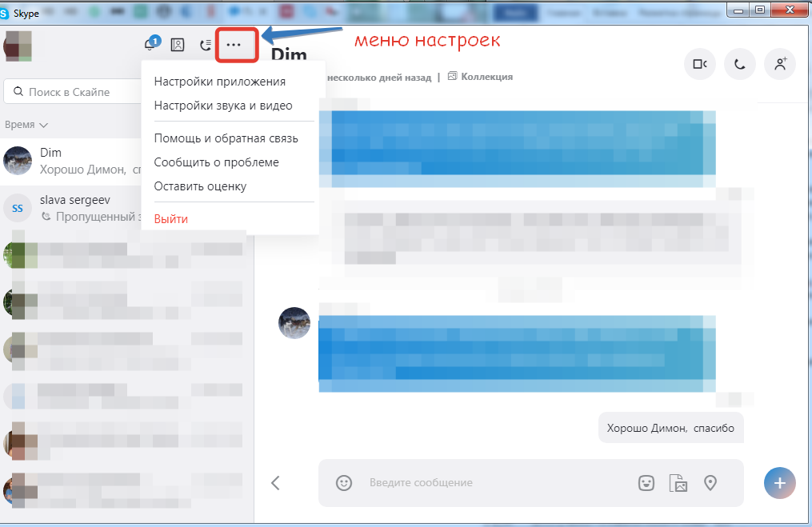Open the notifications bell icon

pyautogui.click(x=150, y=45)
